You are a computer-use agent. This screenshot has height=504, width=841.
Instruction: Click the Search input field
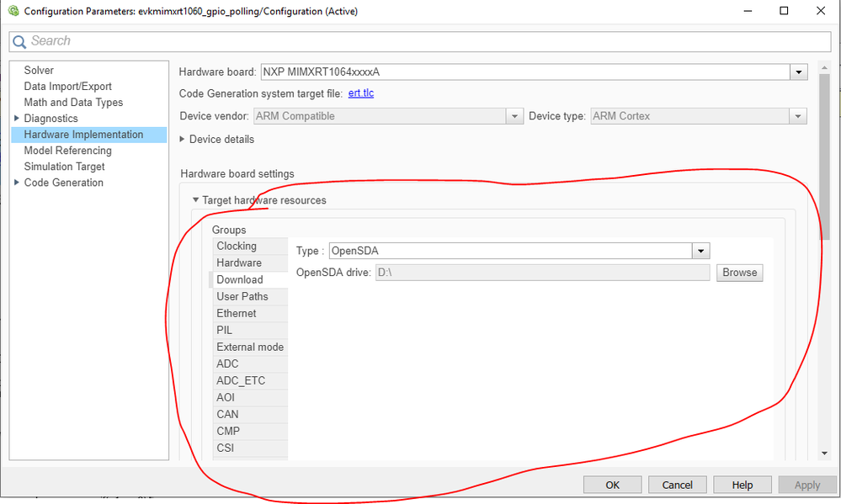pos(420,41)
